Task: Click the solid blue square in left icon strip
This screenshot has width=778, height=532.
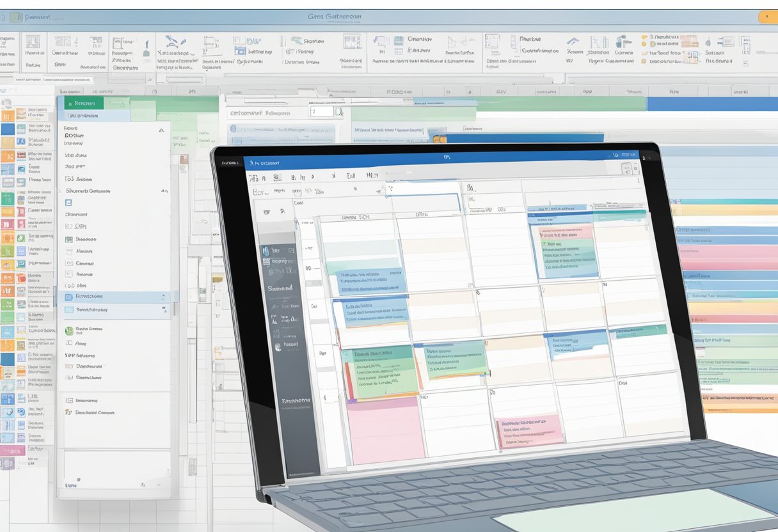Action: click(x=7, y=129)
